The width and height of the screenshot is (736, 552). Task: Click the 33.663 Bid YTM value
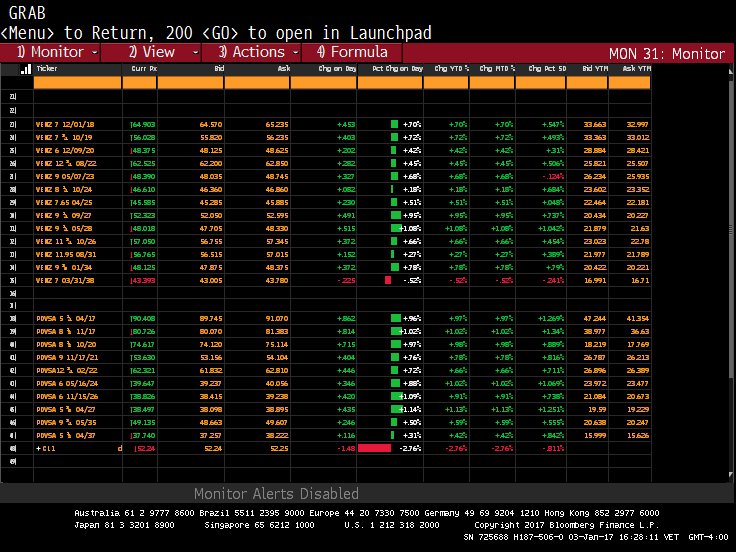(x=595, y=124)
